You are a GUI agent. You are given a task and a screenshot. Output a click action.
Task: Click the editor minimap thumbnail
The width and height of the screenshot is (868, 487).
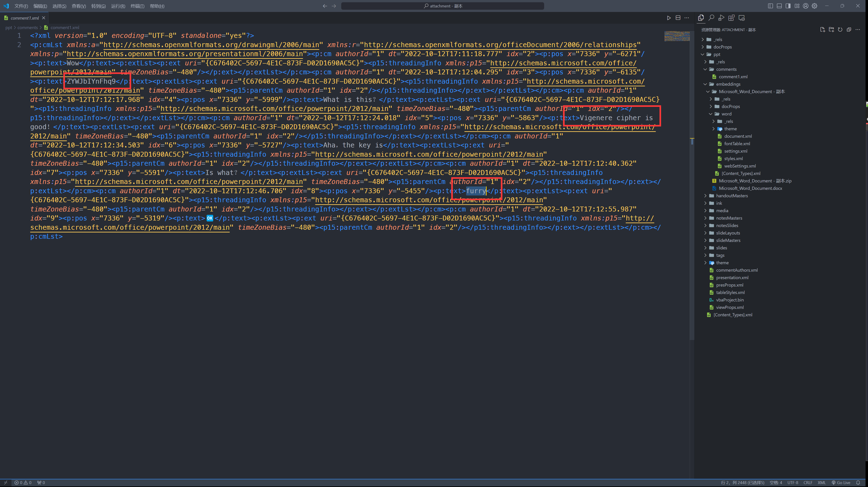tap(677, 36)
